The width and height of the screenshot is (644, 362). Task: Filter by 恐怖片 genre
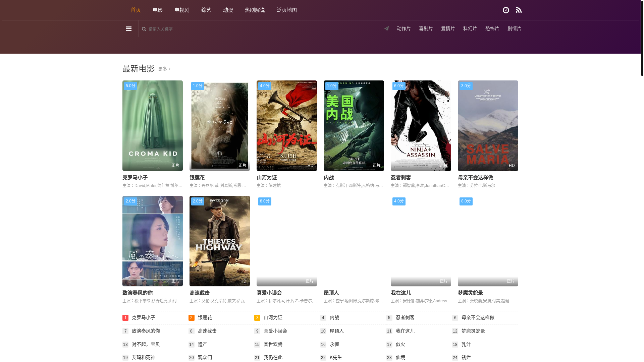tap(492, 29)
